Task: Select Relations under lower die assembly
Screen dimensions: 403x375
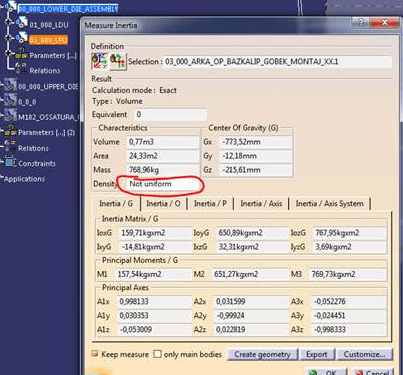Action: [45, 71]
